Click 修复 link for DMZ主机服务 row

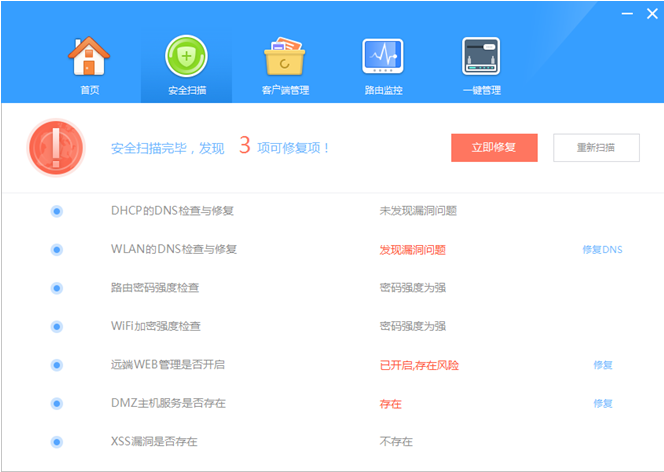pos(602,403)
